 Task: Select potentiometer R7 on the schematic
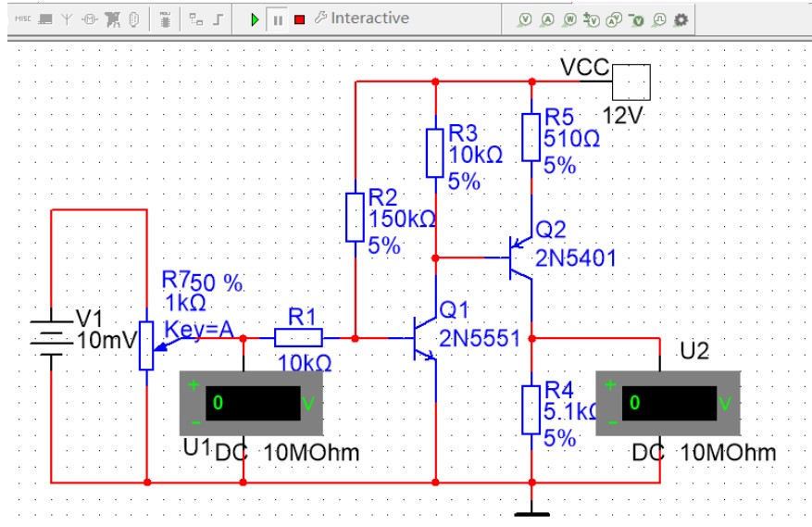[x=146, y=345]
